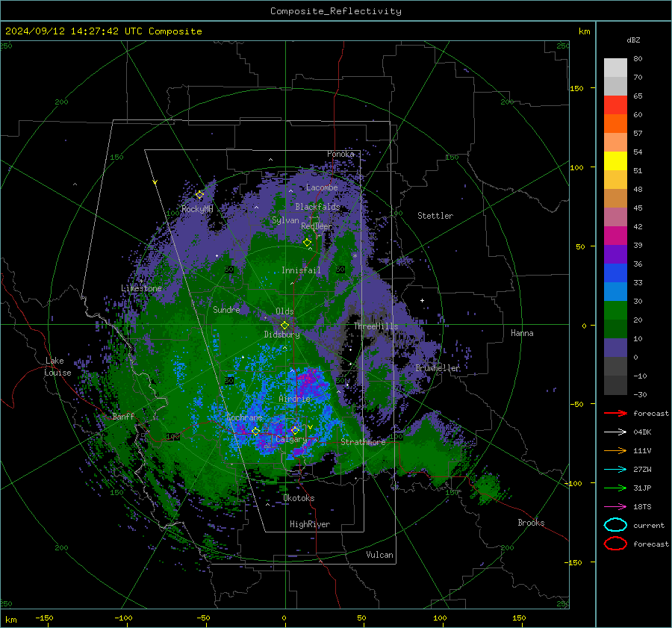Click the Okotoks label
The height and width of the screenshot is (628, 672).
(299, 498)
